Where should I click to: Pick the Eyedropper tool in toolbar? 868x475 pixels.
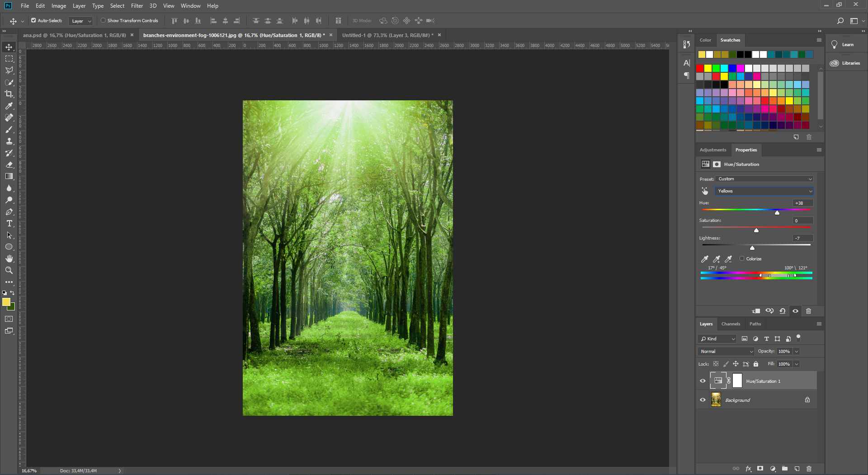point(9,106)
